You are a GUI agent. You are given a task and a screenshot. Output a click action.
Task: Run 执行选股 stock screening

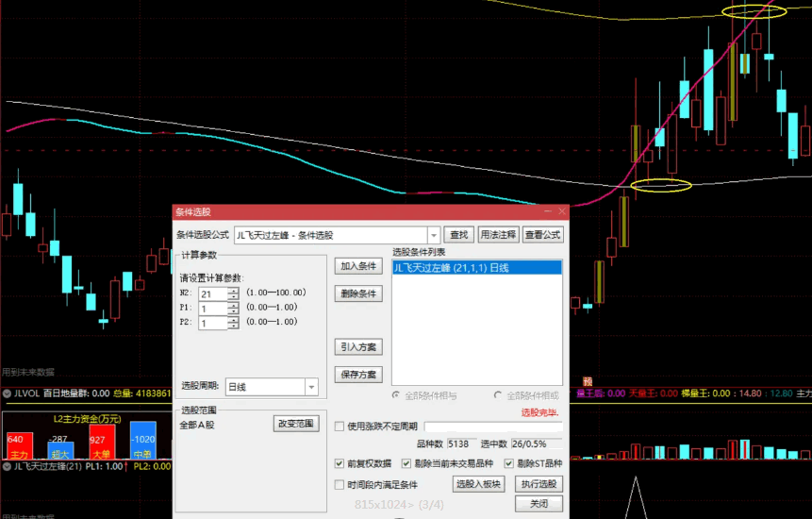(x=539, y=484)
